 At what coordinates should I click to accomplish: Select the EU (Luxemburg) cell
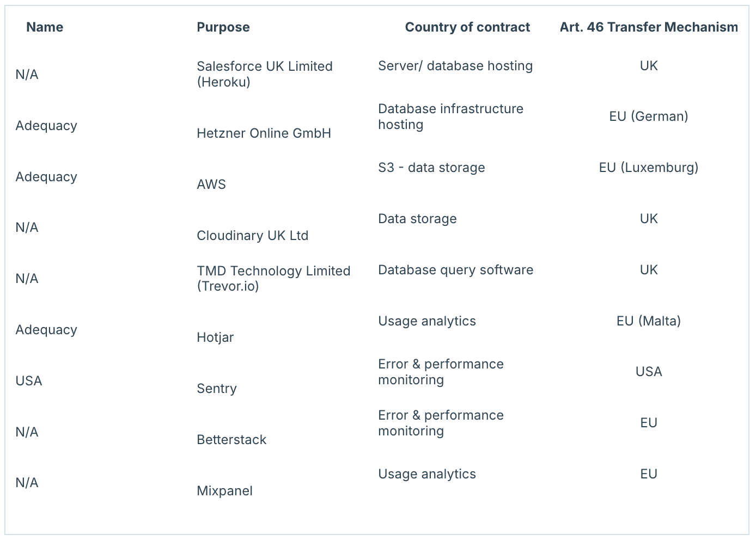click(x=648, y=168)
